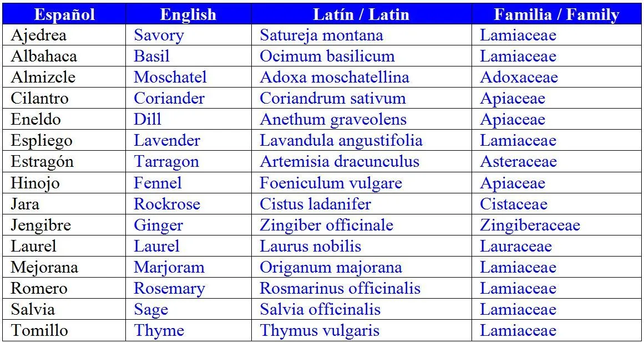This screenshot has width=644, height=343.
Task: Click the Mejorana cell
Action: click(x=64, y=268)
